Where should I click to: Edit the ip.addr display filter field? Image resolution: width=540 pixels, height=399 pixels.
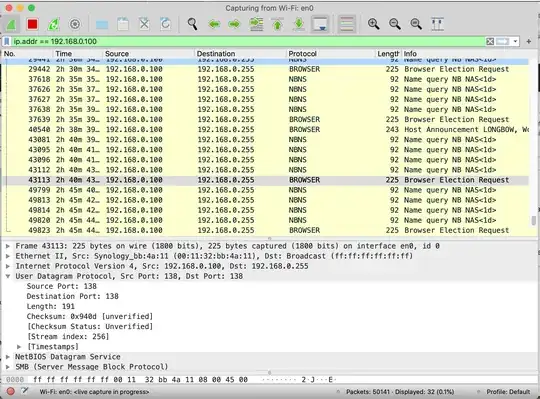pos(248,42)
